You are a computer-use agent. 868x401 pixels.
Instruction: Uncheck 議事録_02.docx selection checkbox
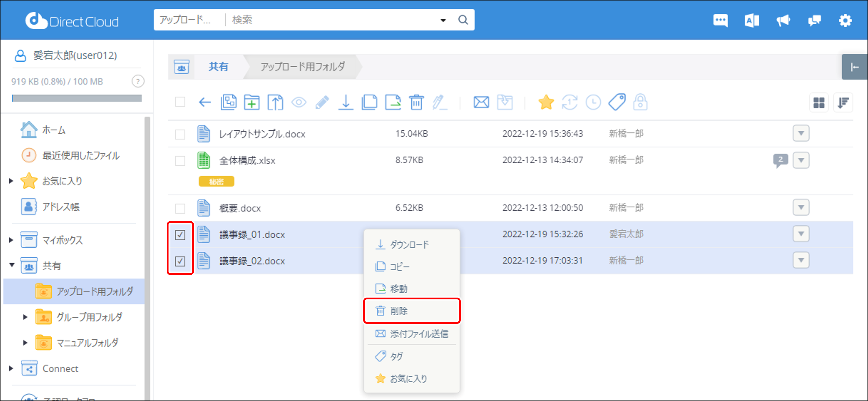[180, 261]
